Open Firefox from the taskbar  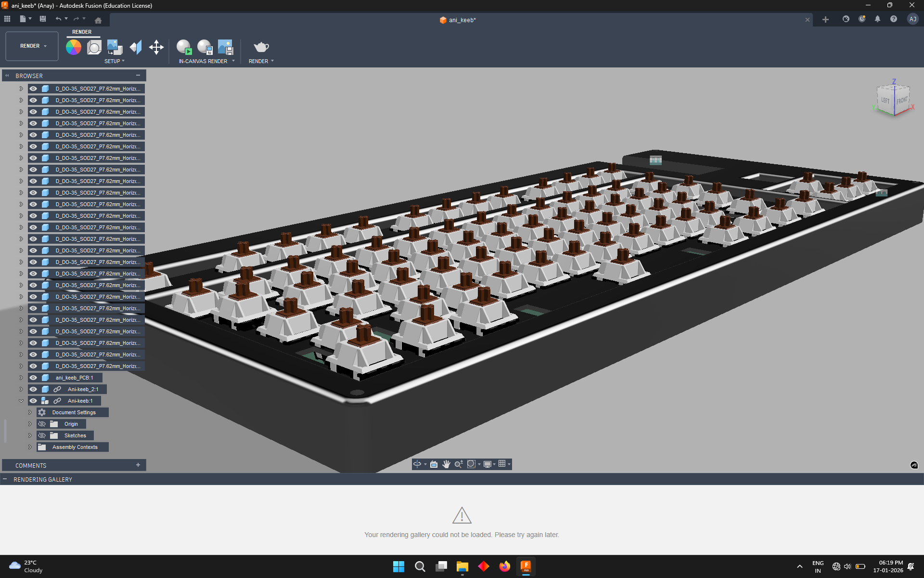pyautogui.click(x=504, y=566)
